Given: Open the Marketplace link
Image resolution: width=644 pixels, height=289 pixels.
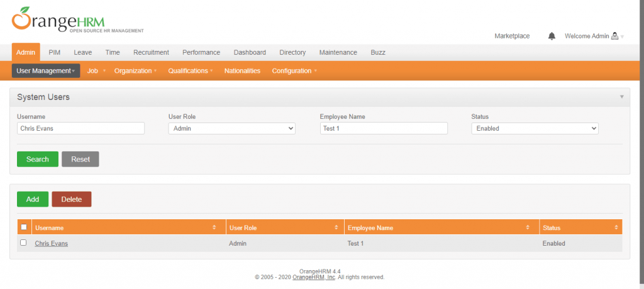Looking at the screenshot, I should point(512,36).
